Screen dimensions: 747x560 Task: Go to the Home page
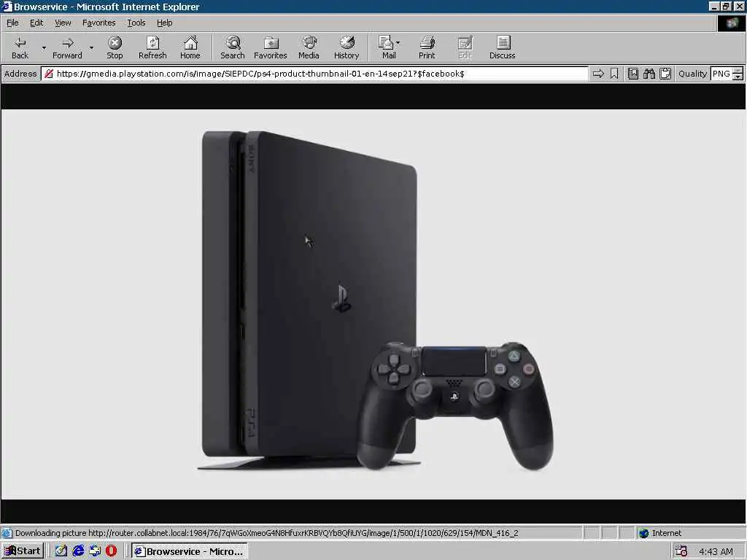coord(190,47)
